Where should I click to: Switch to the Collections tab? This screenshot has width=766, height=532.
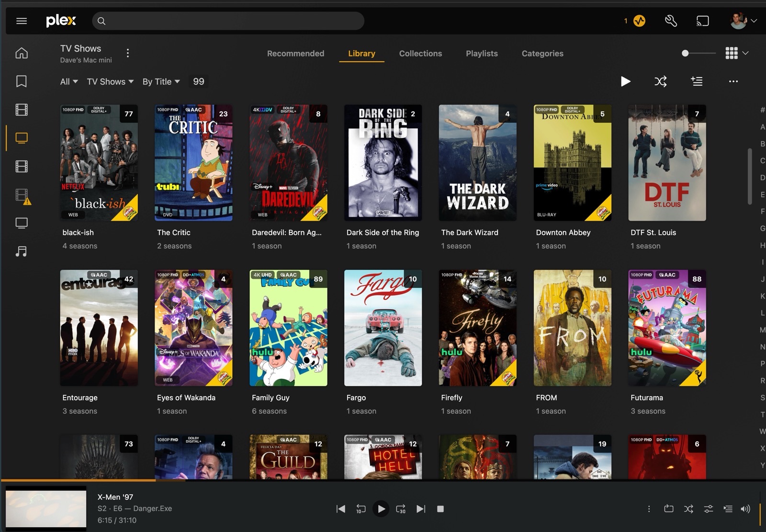click(x=420, y=54)
